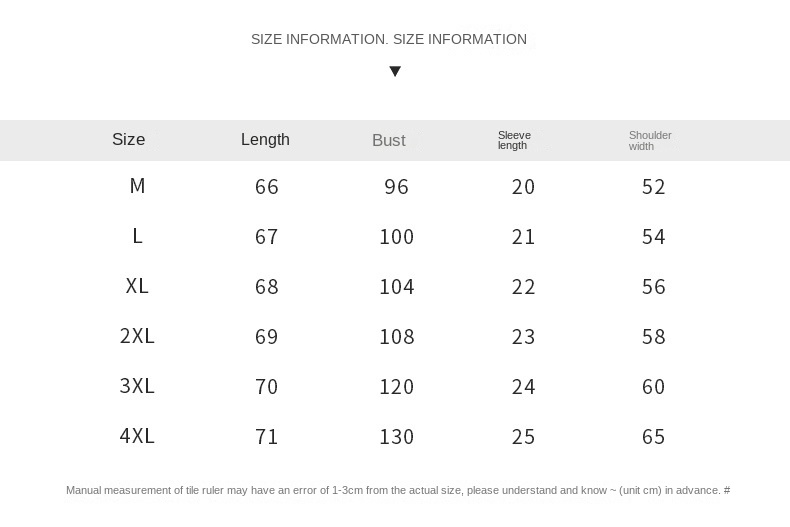Click the 4XL size row label
The height and width of the screenshot is (527, 790).
pos(137,436)
